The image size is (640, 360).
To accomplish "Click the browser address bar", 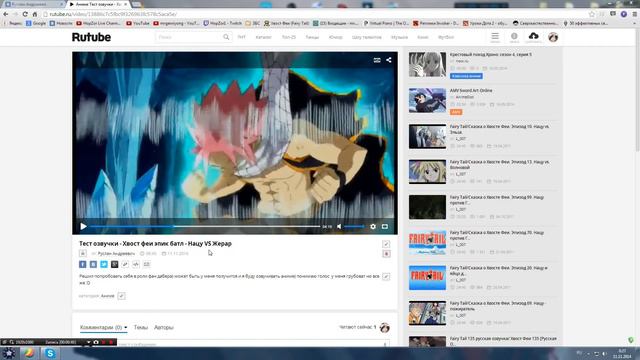I will (314, 14).
